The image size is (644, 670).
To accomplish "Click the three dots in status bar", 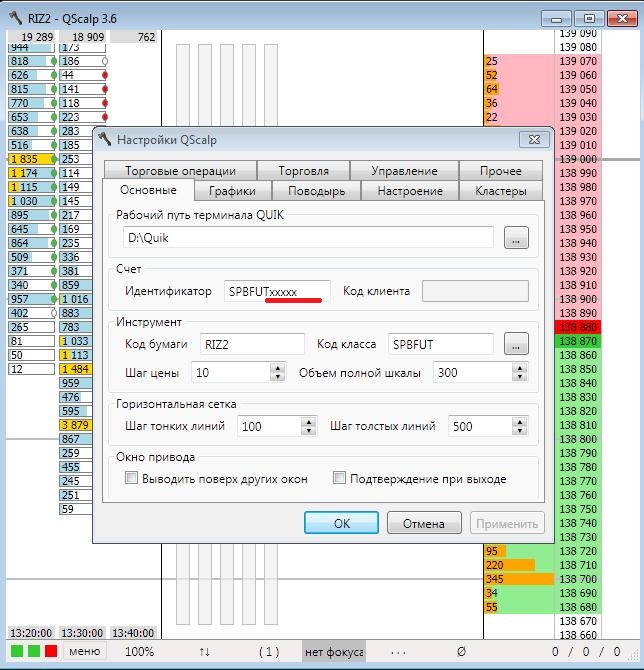I will (x=398, y=653).
